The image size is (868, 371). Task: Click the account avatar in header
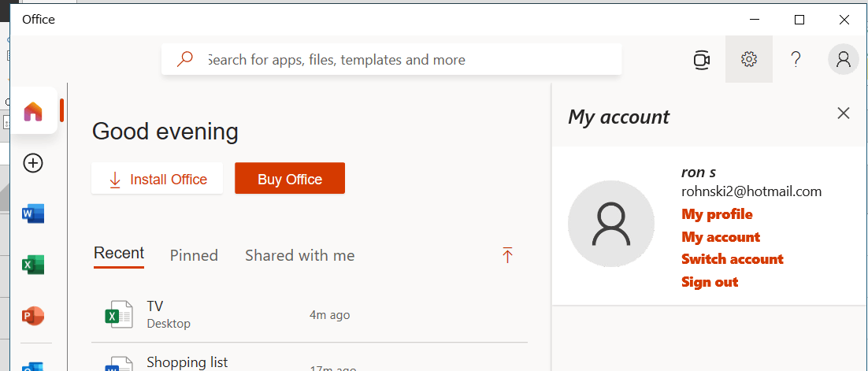(x=844, y=59)
